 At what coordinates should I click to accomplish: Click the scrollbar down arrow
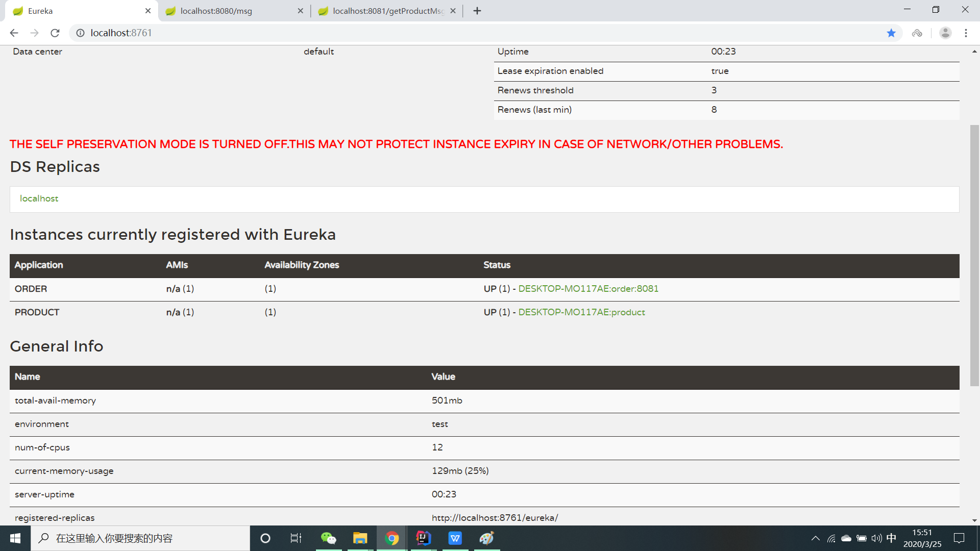974,520
